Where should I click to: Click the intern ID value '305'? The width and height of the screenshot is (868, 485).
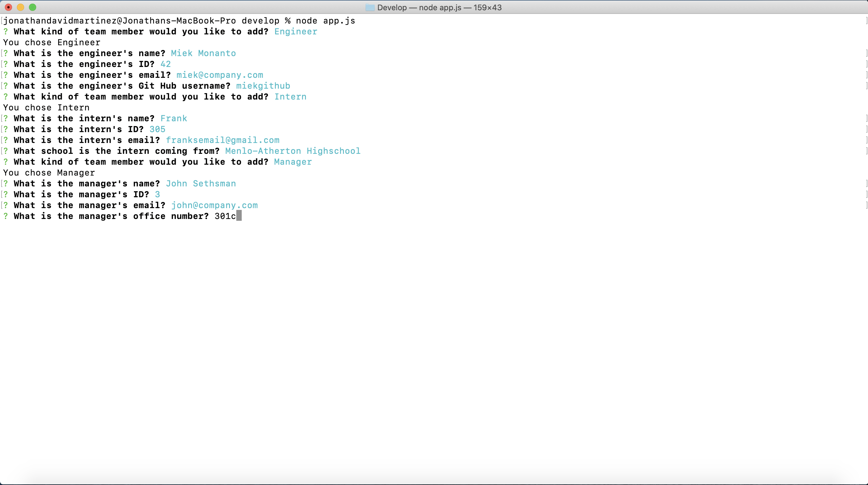pyautogui.click(x=157, y=129)
